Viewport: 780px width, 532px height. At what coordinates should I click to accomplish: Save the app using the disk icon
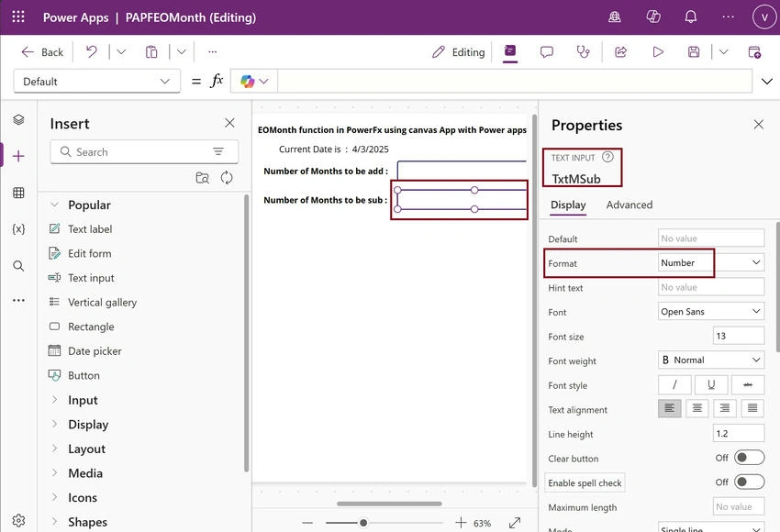694,51
